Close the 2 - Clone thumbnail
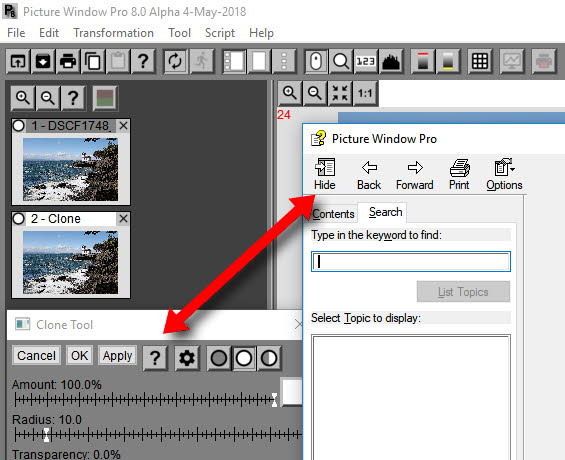565x460 pixels. 123,219
